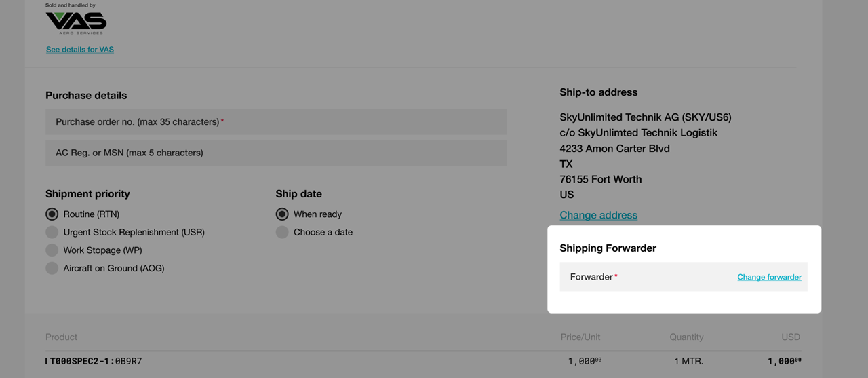Viewport: 868px width, 378px height.
Task: Click the USD column header
Action: coord(791,337)
